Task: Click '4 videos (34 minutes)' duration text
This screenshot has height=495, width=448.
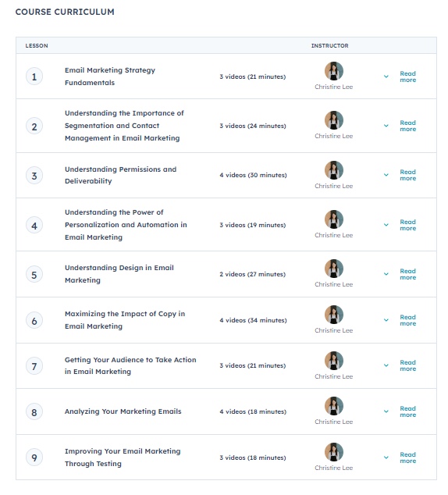Action: [253, 320]
